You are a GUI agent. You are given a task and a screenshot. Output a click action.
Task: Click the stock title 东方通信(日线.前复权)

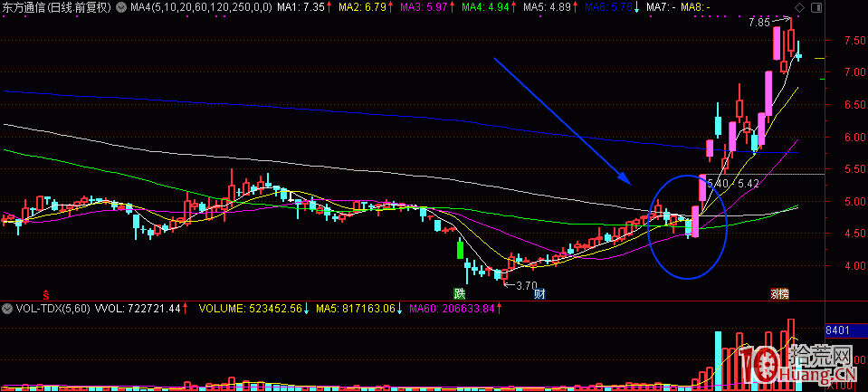57,8
